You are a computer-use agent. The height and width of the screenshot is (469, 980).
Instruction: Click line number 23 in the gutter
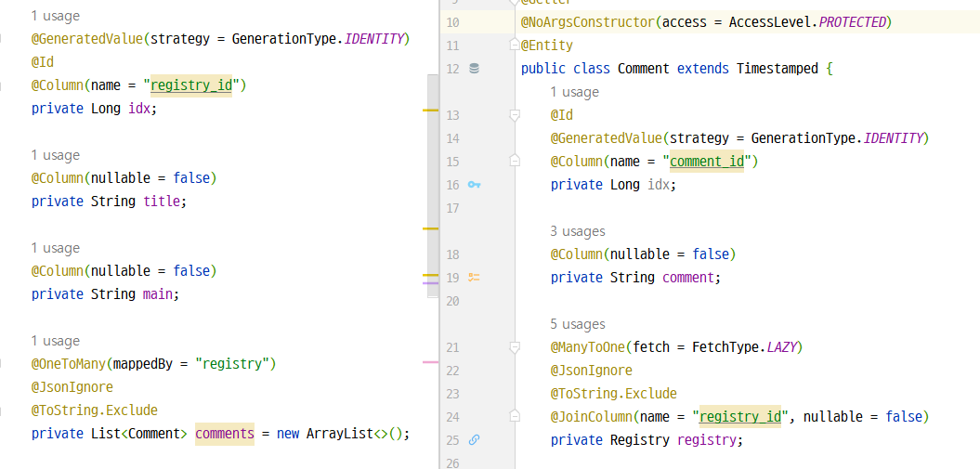(452, 394)
